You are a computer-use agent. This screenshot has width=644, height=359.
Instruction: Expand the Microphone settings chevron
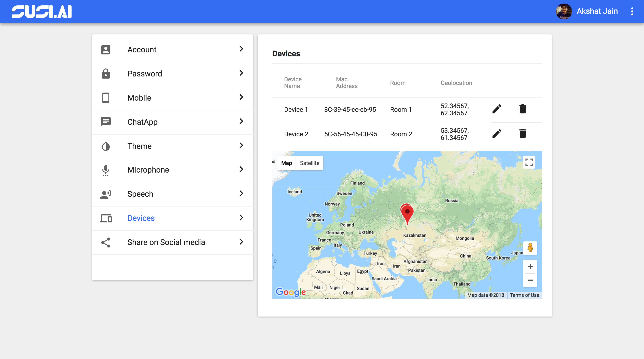241,169
